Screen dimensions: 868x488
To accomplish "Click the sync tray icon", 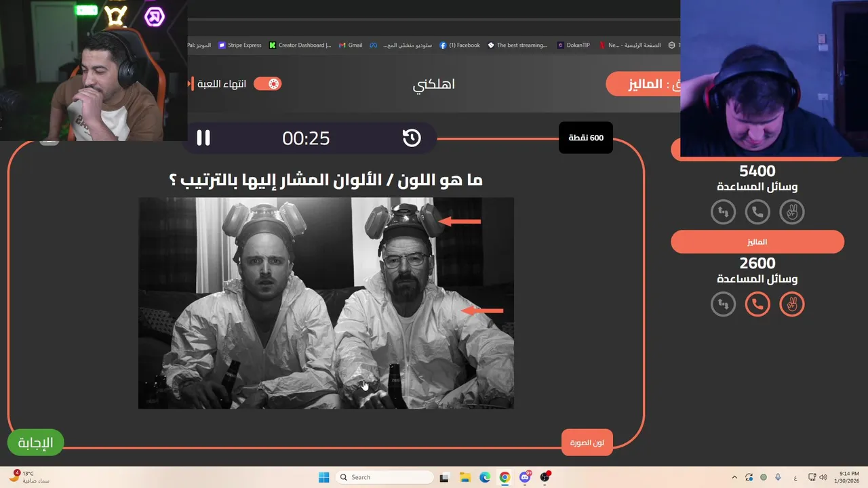I will pos(749,477).
